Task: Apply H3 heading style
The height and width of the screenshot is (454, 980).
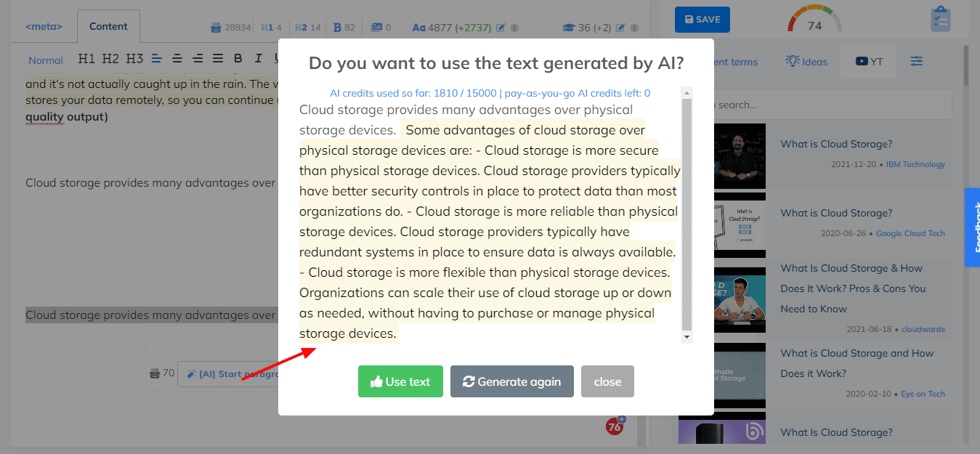Action: pos(134,59)
